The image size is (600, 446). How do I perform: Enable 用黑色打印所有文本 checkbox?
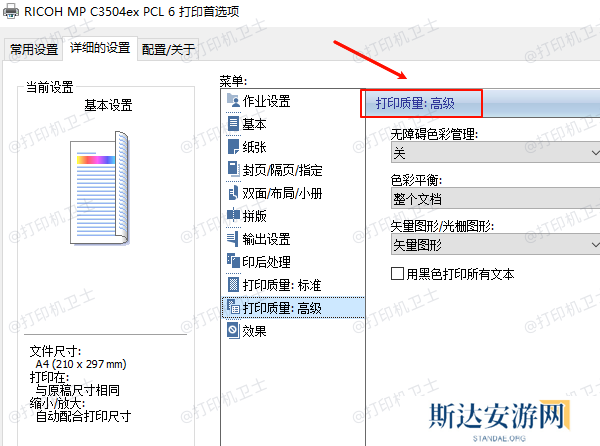click(398, 274)
